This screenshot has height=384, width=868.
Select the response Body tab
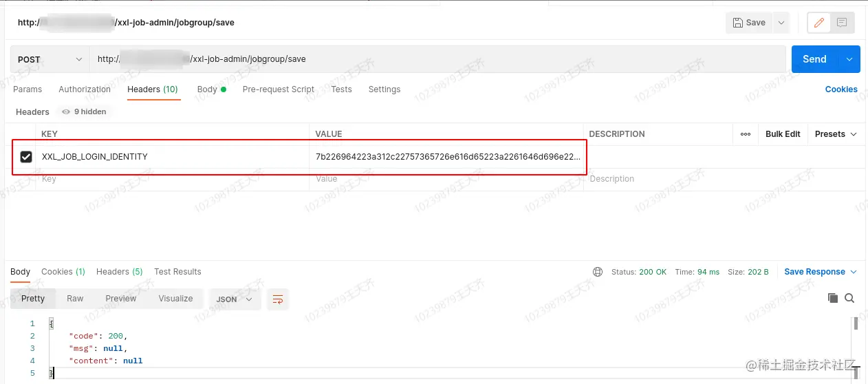(20, 272)
